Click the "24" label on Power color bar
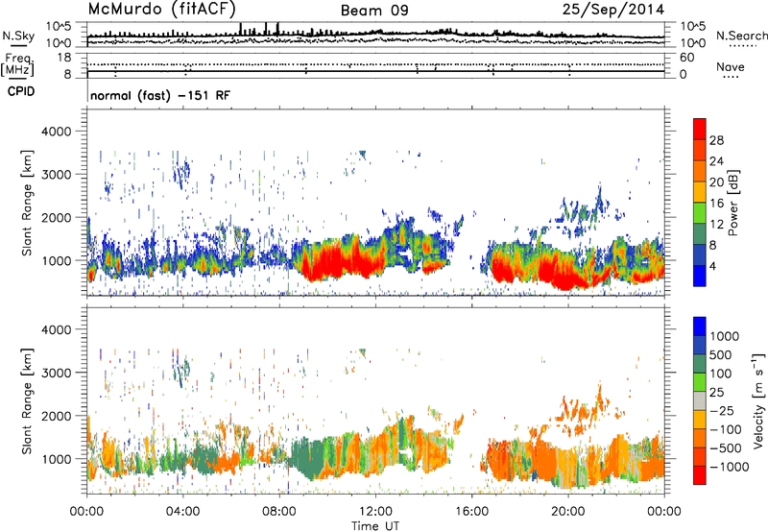This screenshot has height=532, width=768. [716, 161]
